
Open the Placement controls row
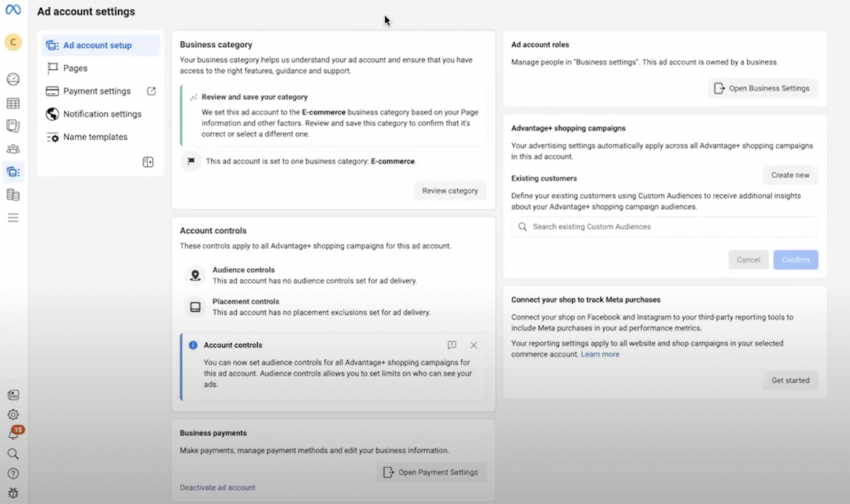click(x=333, y=307)
